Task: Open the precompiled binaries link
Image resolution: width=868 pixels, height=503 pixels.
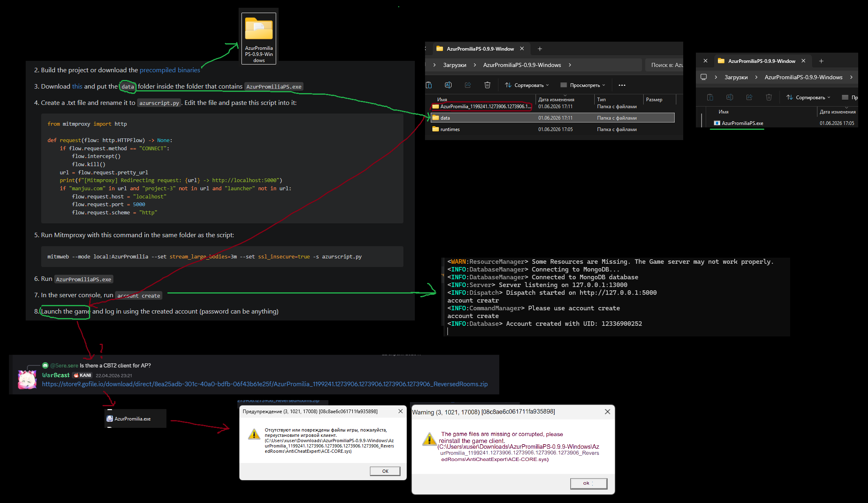Action: pos(170,70)
